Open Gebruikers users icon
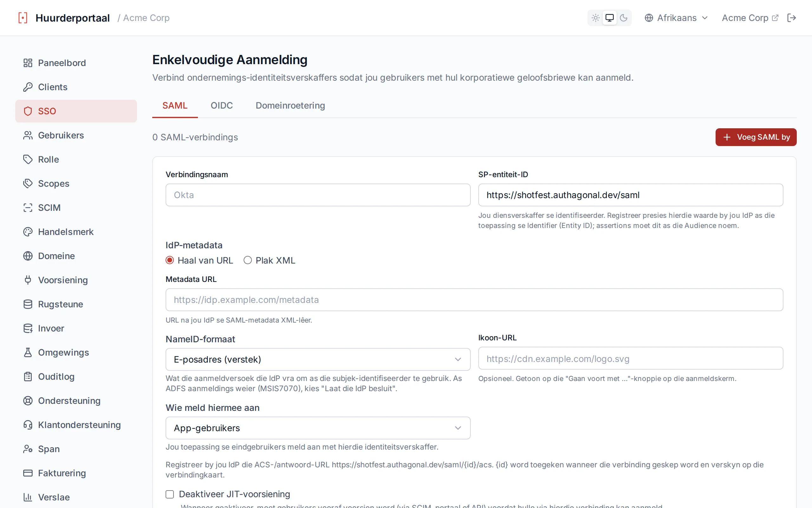Image resolution: width=812 pixels, height=508 pixels. pyautogui.click(x=28, y=135)
